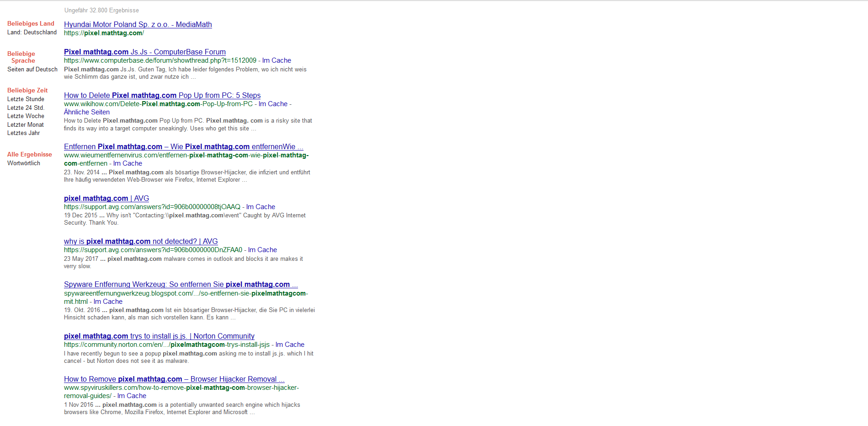Open the Norton Community js.js result
This screenshot has height=426, width=868.
(x=159, y=336)
